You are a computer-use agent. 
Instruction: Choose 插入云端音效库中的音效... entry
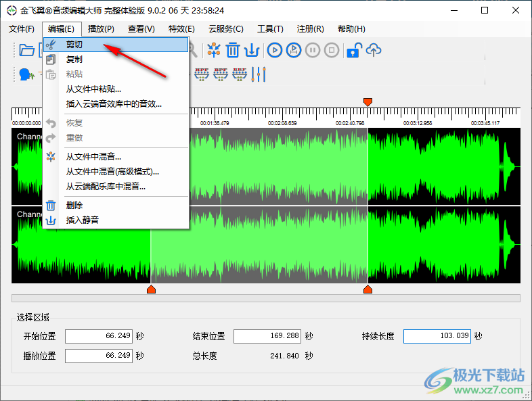(116, 103)
